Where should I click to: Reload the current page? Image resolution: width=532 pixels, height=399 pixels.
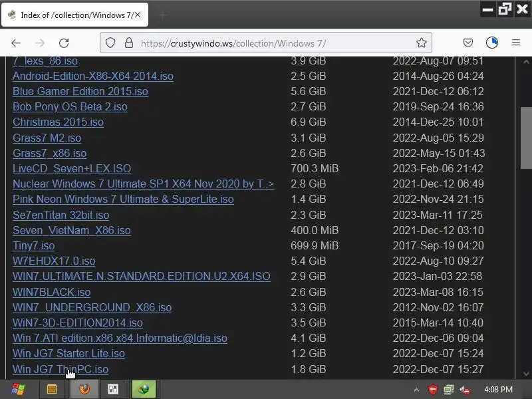tap(64, 43)
